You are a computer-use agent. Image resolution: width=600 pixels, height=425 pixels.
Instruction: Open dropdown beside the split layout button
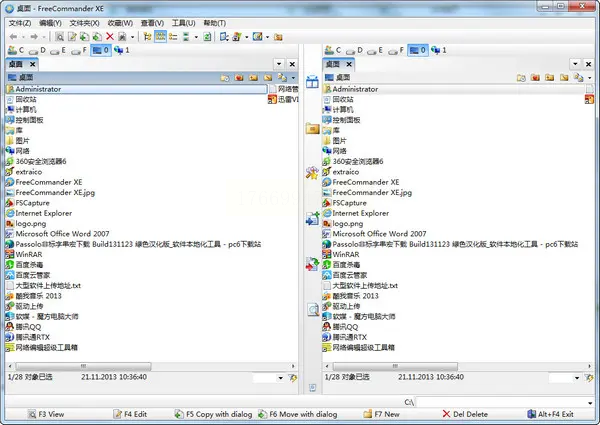(x=196, y=37)
